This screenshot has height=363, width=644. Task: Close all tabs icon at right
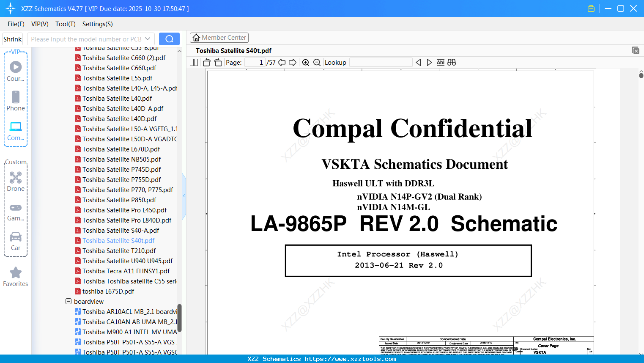coord(636,50)
